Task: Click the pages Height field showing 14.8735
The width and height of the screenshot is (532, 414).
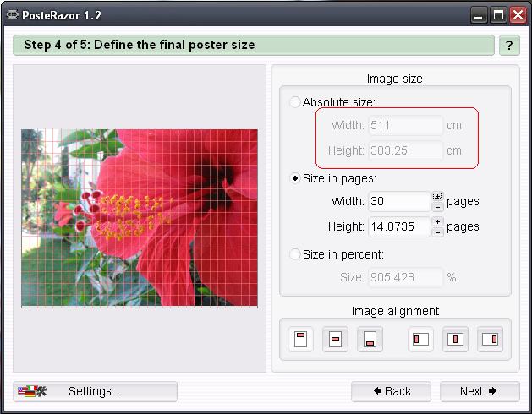Action: pos(399,226)
